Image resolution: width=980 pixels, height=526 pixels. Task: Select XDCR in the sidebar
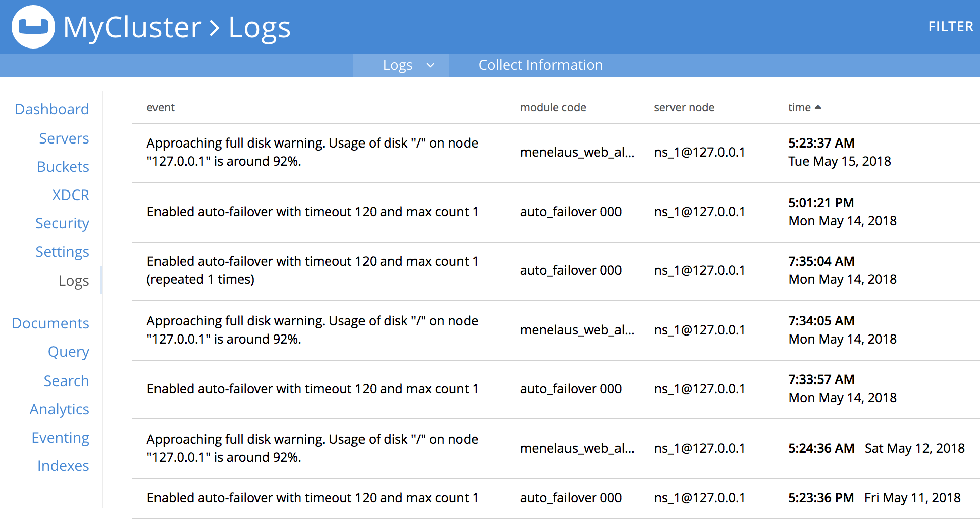click(x=70, y=195)
